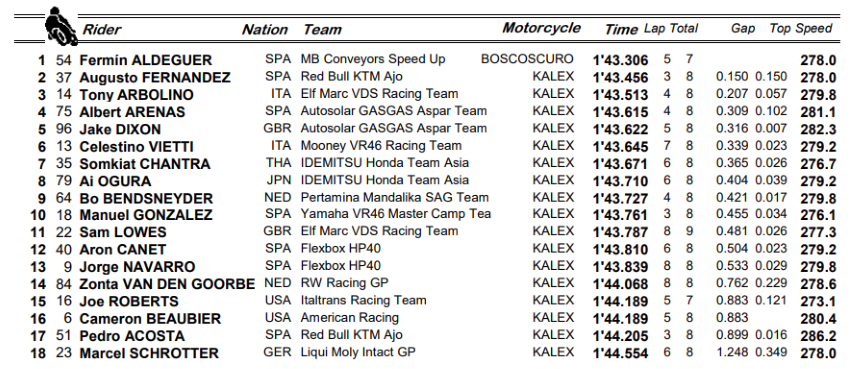The width and height of the screenshot is (854, 369).
Task: Select Marcel SCHROTTER's time 1'44.554
Action: 620,353
